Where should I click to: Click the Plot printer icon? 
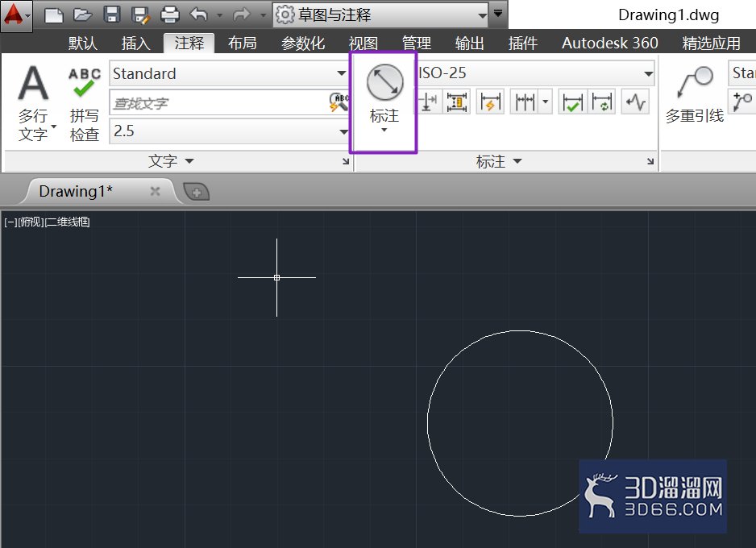pos(170,15)
